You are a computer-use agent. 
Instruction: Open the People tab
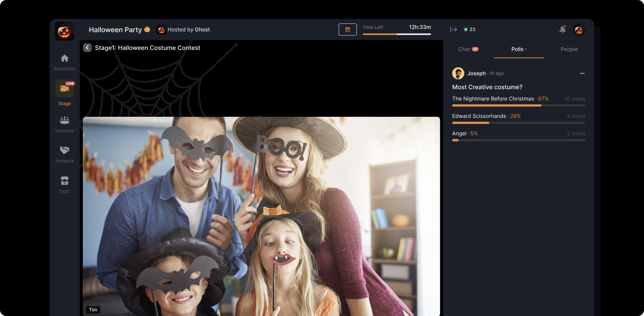(x=569, y=49)
